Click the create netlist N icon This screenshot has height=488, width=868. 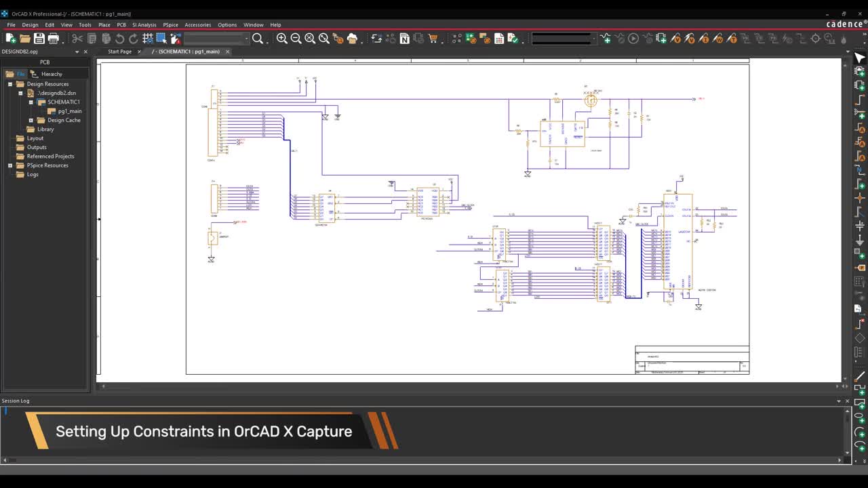(x=404, y=39)
